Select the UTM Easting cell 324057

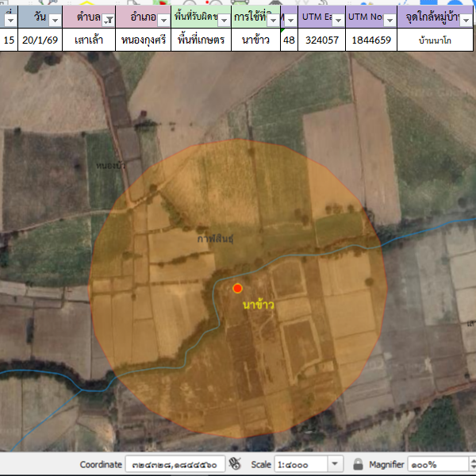tap(321, 40)
